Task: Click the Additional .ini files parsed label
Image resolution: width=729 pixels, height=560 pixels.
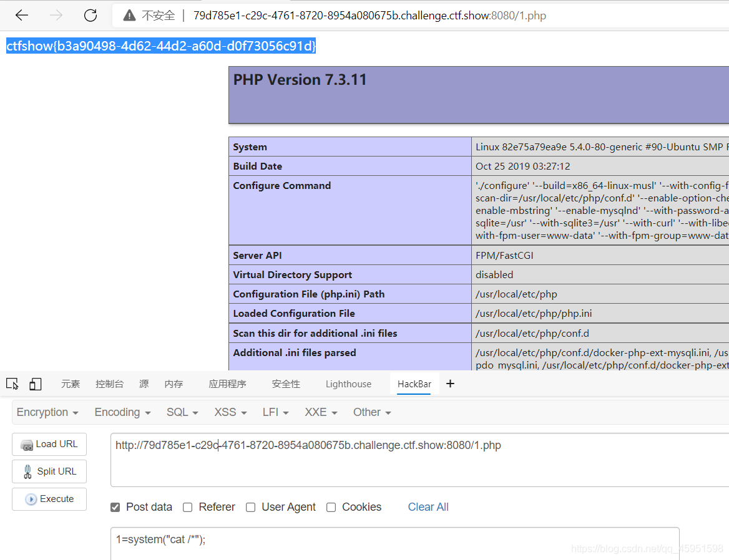Action: coord(295,353)
